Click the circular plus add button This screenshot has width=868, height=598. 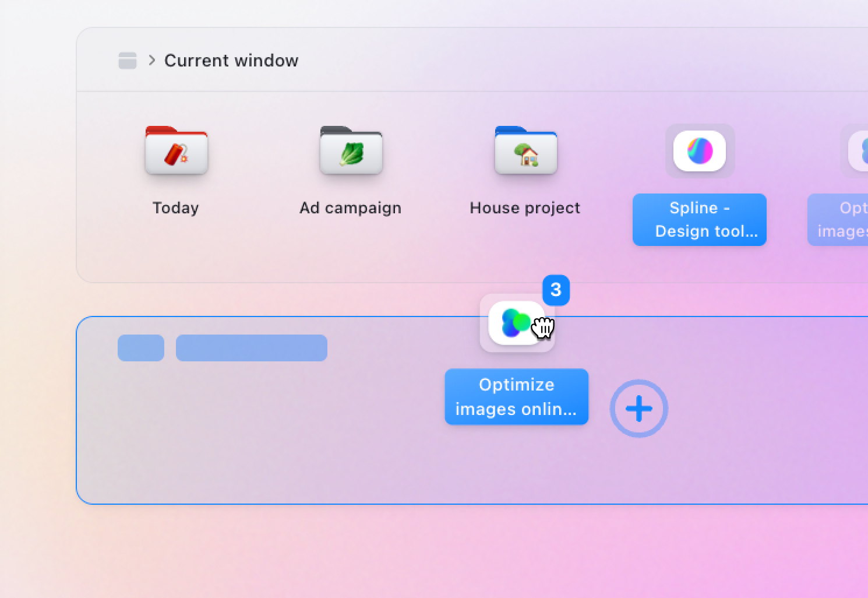pyautogui.click(x=639, y=409)
